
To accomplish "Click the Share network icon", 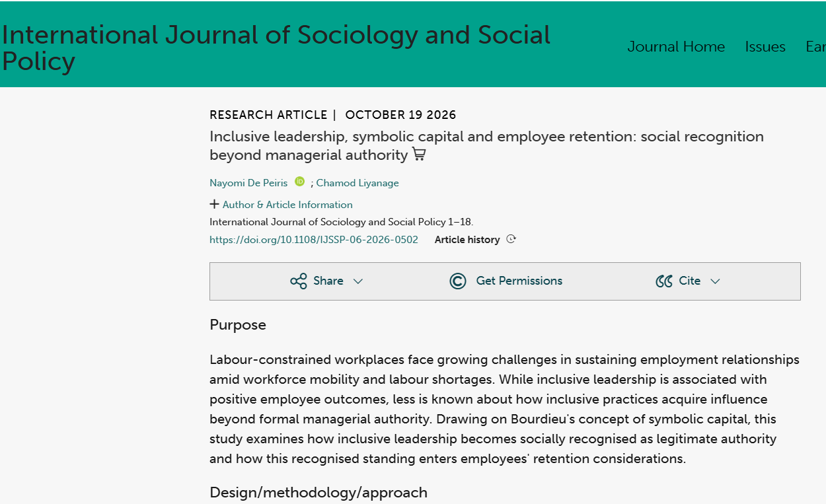I will click(x=299, y=281).
